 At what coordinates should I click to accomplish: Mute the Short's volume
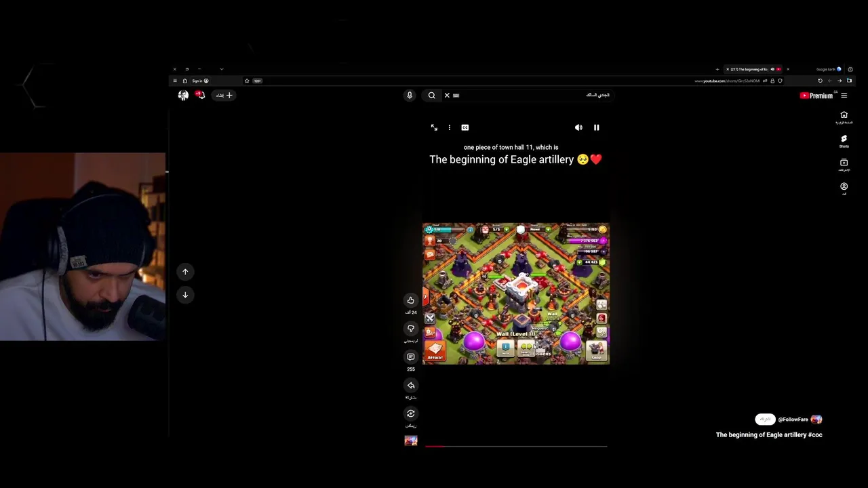click(578, 127)
